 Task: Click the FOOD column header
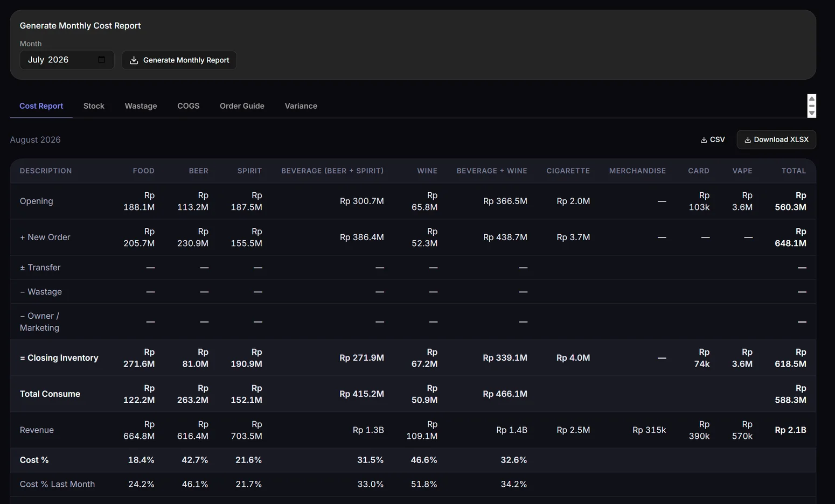(143, 171)
